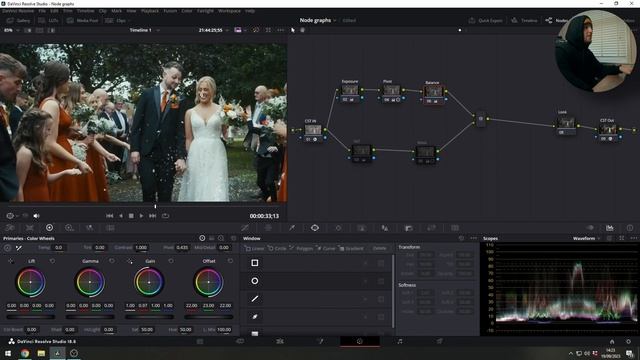
Task: Open the Color Warper palette
Action: point(268,228)
